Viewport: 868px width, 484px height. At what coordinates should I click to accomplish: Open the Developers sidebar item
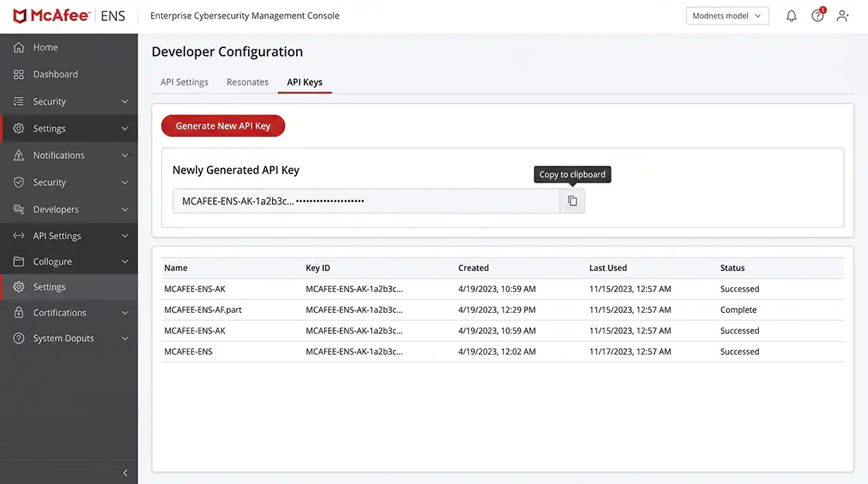tap(69, 209)
